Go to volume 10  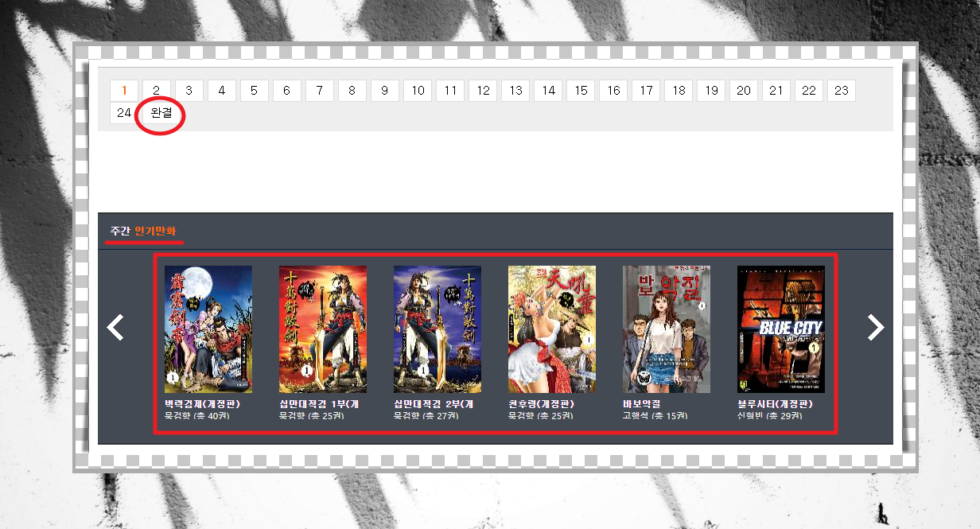[418, 91]
